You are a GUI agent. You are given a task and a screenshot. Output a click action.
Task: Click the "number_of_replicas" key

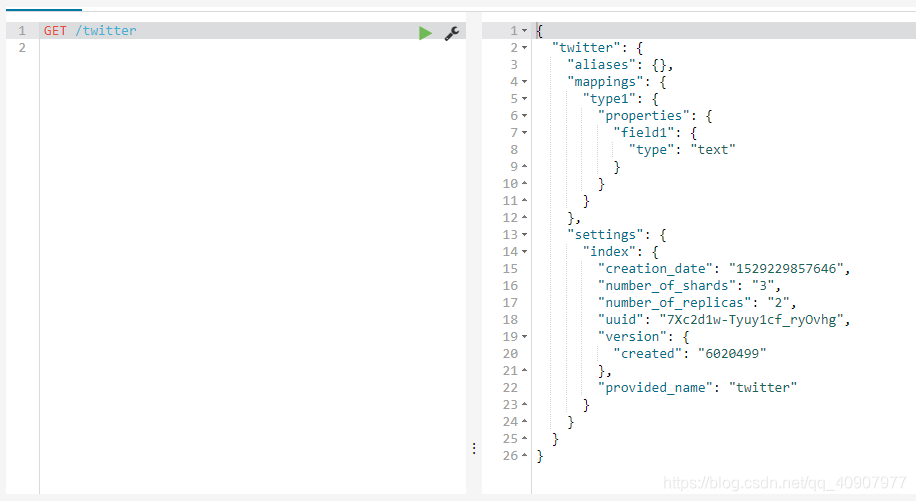point(674,302)
